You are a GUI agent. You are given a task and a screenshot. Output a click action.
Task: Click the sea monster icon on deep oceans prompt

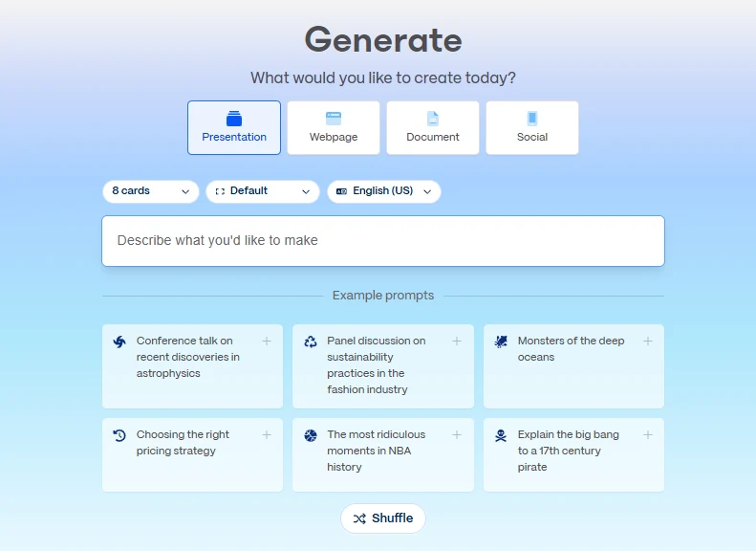[501, 342]
